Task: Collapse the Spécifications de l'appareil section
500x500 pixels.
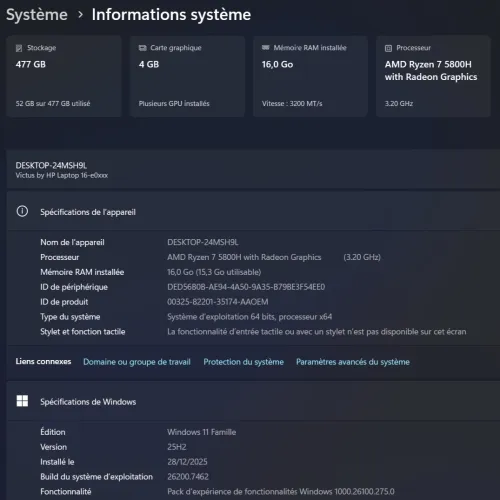Action: [x=253, y=212]
